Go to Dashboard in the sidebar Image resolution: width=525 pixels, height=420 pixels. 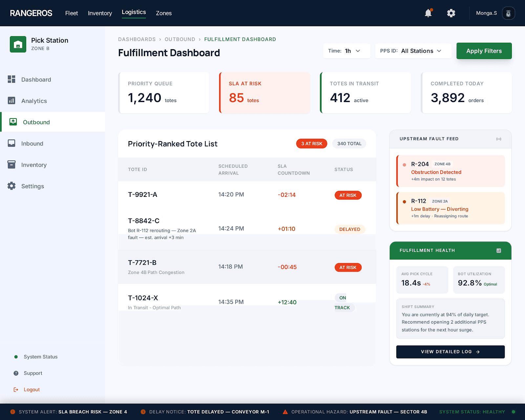(x=52, y=79)
